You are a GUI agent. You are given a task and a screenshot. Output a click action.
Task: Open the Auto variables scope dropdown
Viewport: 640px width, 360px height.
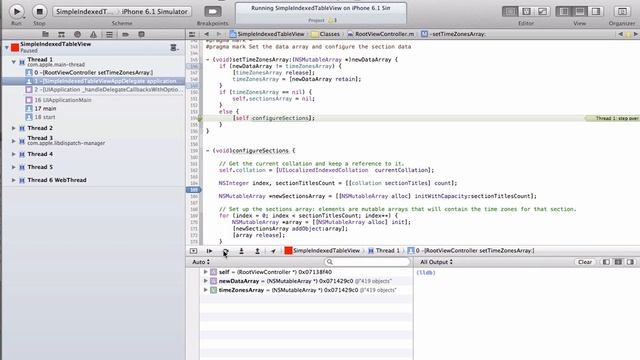click(x=201, y=262)
